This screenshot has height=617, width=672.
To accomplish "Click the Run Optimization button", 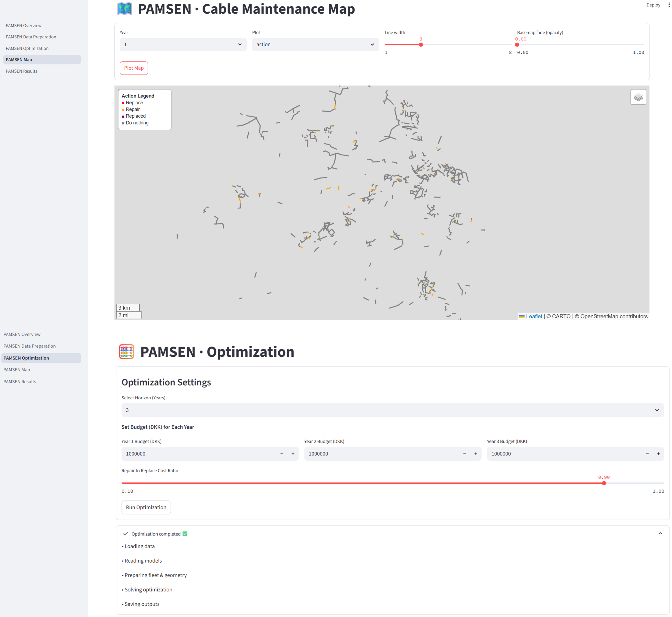I will pos(146,507).
